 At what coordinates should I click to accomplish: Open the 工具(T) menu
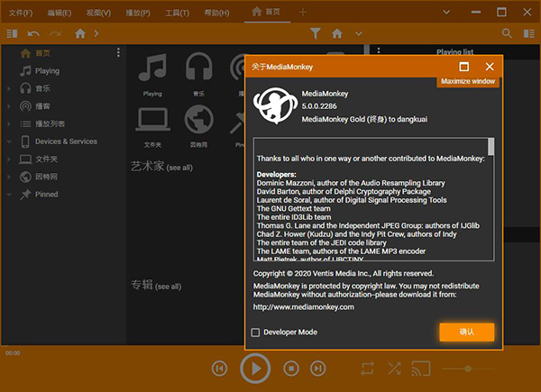[178, 13]
